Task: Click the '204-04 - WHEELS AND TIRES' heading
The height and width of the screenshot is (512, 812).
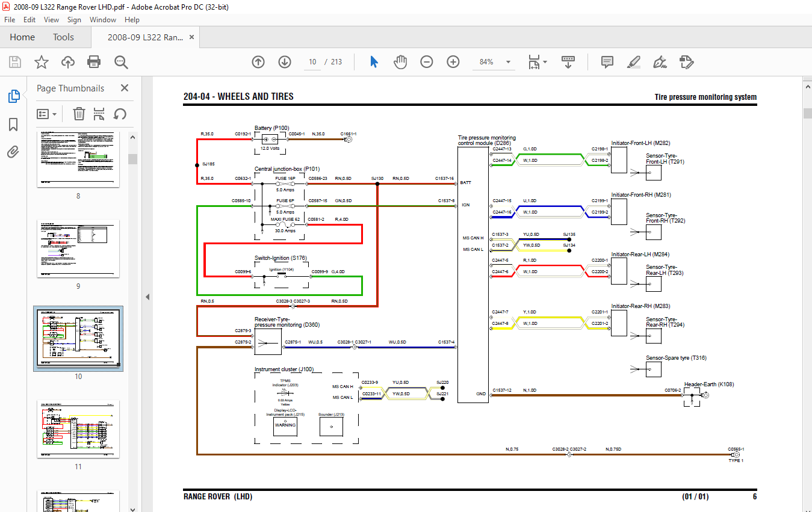Action: 238,97
